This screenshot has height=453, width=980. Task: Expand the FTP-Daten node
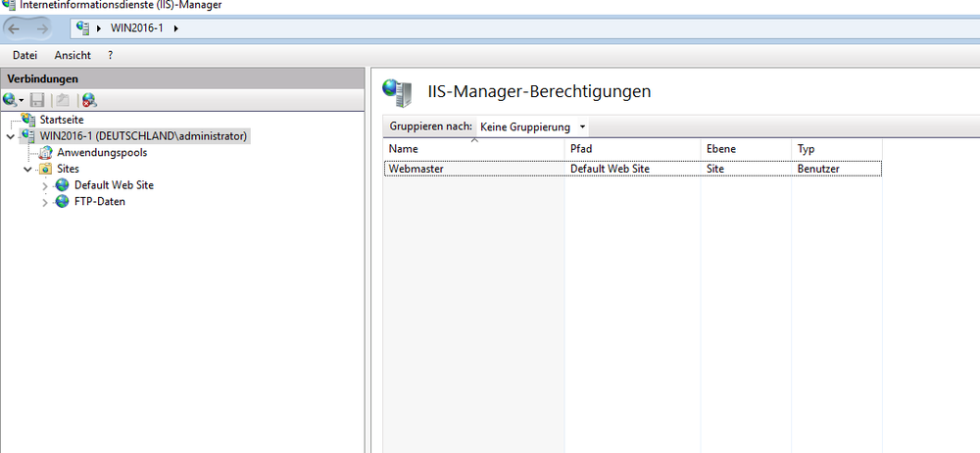45,202
